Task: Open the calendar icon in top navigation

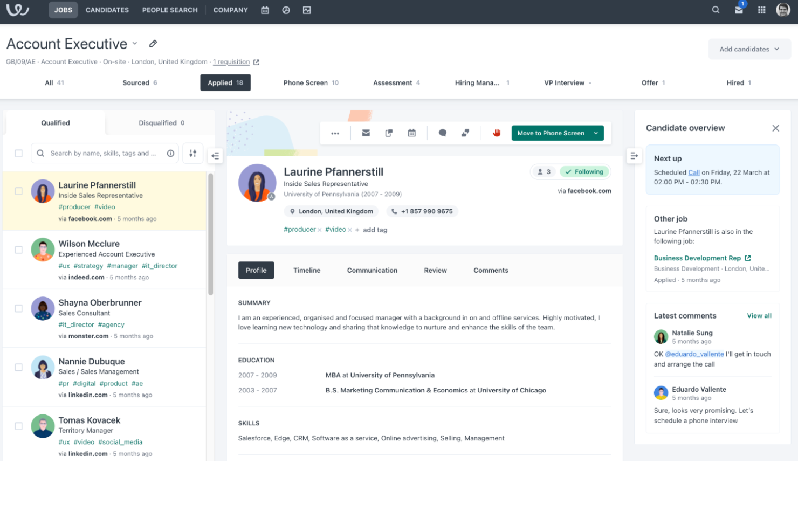Action: tap(265, 10)
